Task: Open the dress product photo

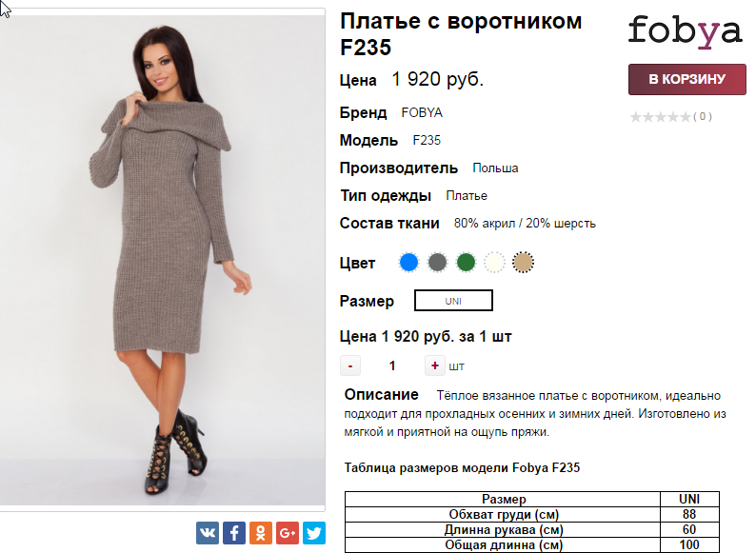Action: (x=163, y=260)
